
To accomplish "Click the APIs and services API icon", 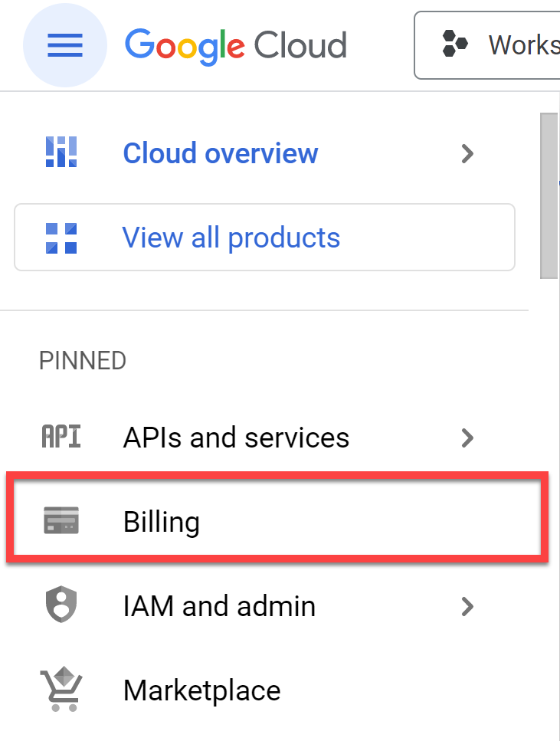I will (x=61, y=438).
